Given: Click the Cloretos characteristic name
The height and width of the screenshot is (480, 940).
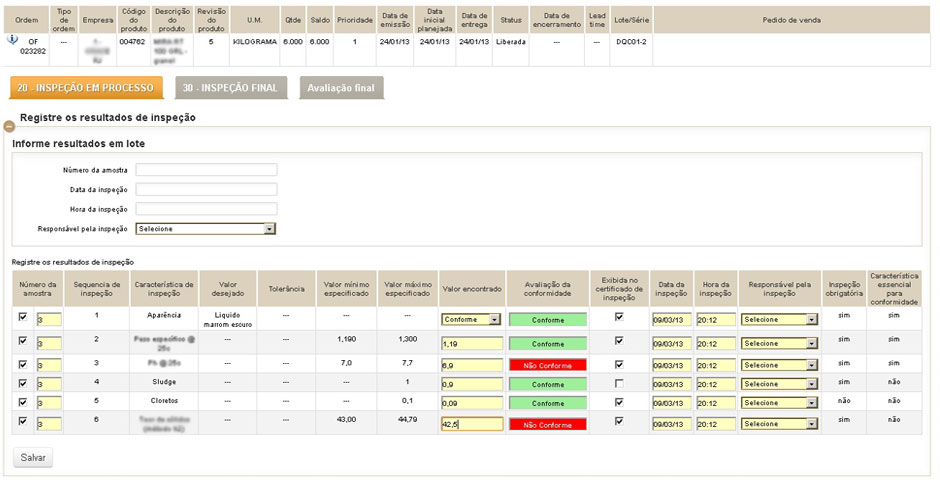Looking at the screenshot, I should coord(164,401).
